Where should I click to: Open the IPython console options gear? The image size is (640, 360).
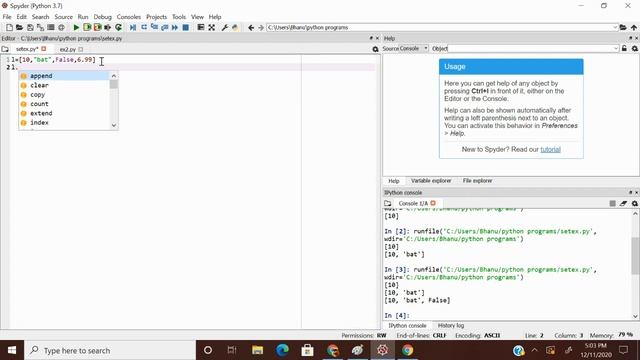(x=635, y=203)
